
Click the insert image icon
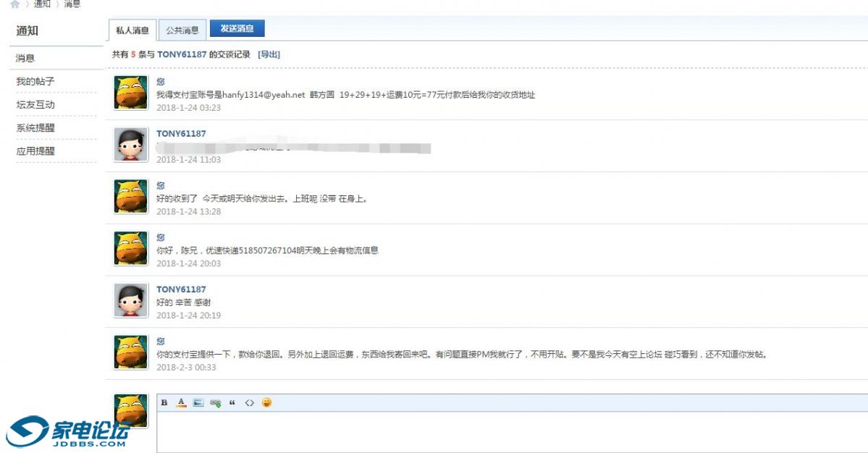click(197, 404)
